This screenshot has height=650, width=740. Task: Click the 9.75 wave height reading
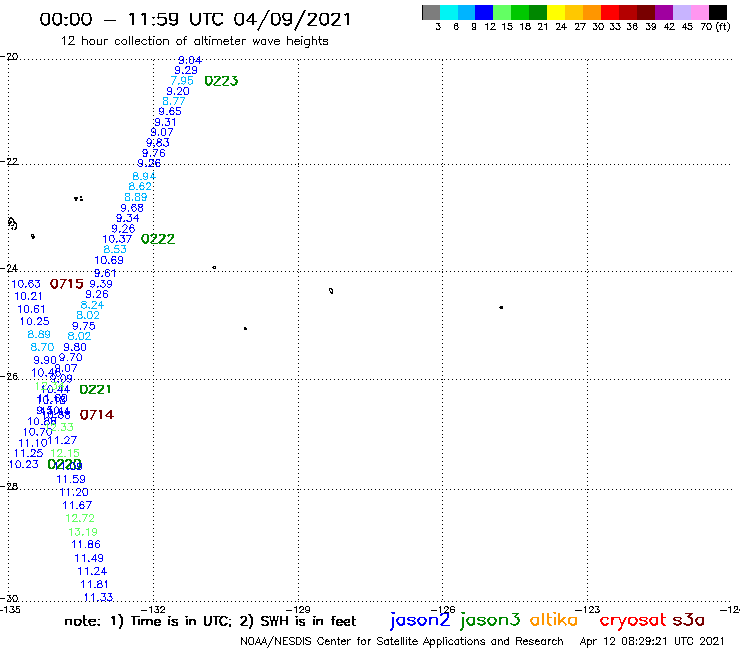click(x=84, y=326)
